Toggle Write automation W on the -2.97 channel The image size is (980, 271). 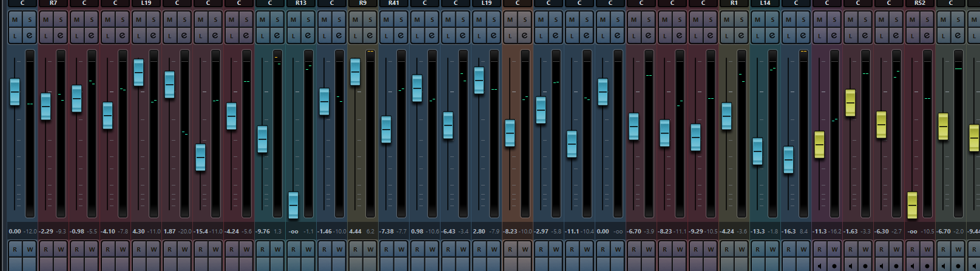coord(556,249)
